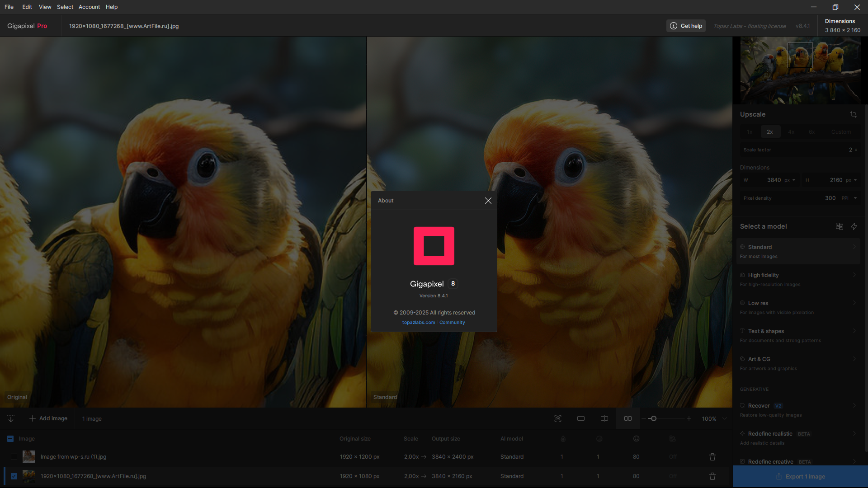
Task: Click the Get help button
Action: [x=686, y=26]
